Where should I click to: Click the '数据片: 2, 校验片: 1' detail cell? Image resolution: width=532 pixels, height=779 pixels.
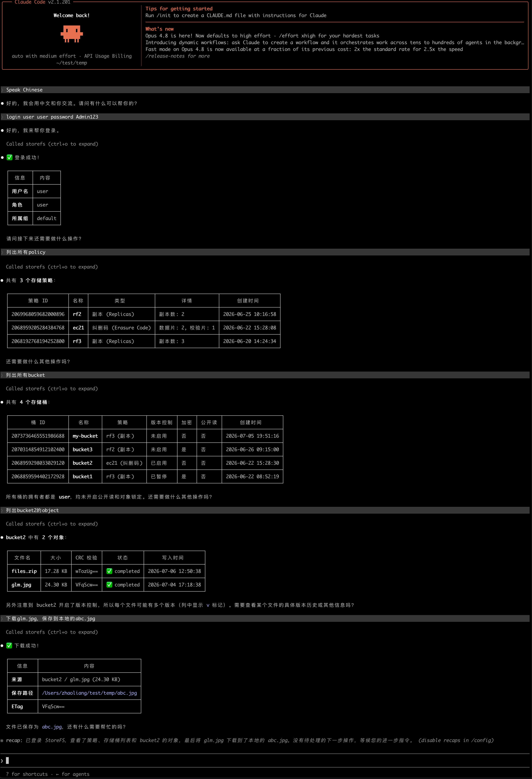coord(187,327)
